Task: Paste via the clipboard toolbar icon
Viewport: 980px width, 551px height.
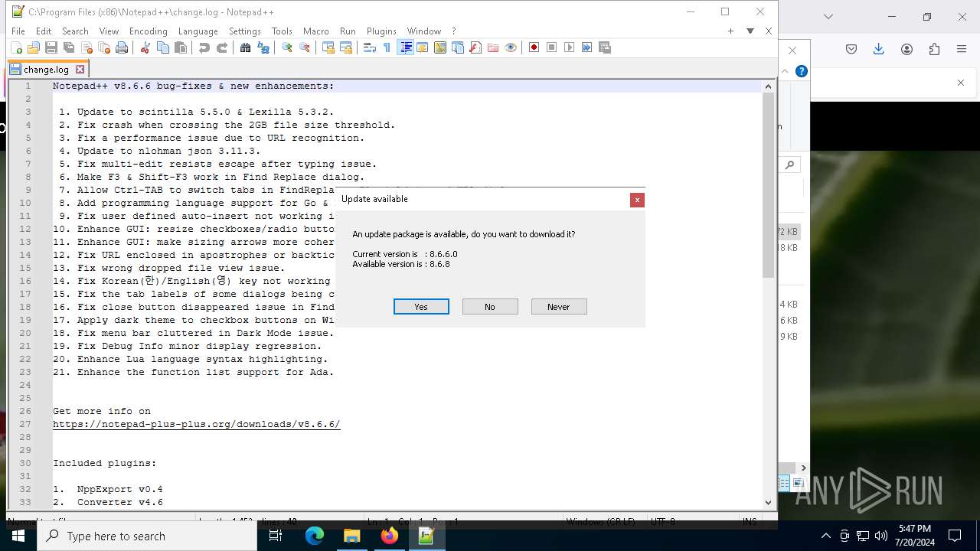Action: tap(181, 47)
